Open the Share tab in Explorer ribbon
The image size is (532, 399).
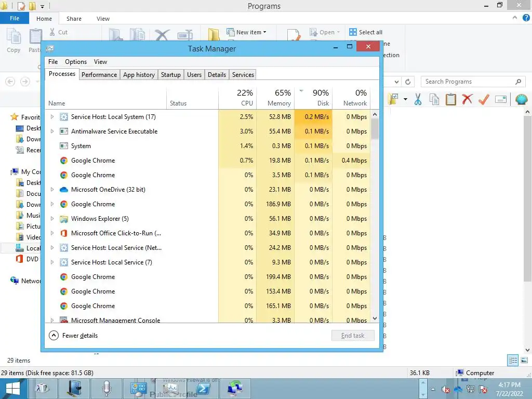click(74, 19)
